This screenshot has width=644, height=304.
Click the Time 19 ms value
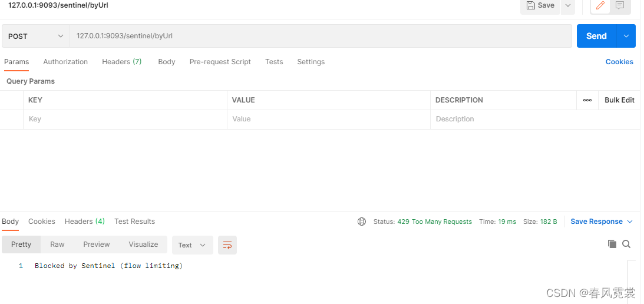[507, 222]
